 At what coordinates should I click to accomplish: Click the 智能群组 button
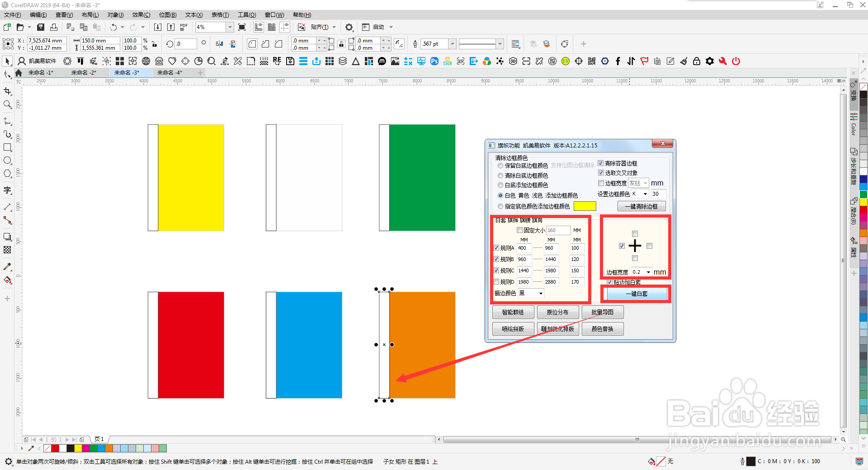[513, 313]
